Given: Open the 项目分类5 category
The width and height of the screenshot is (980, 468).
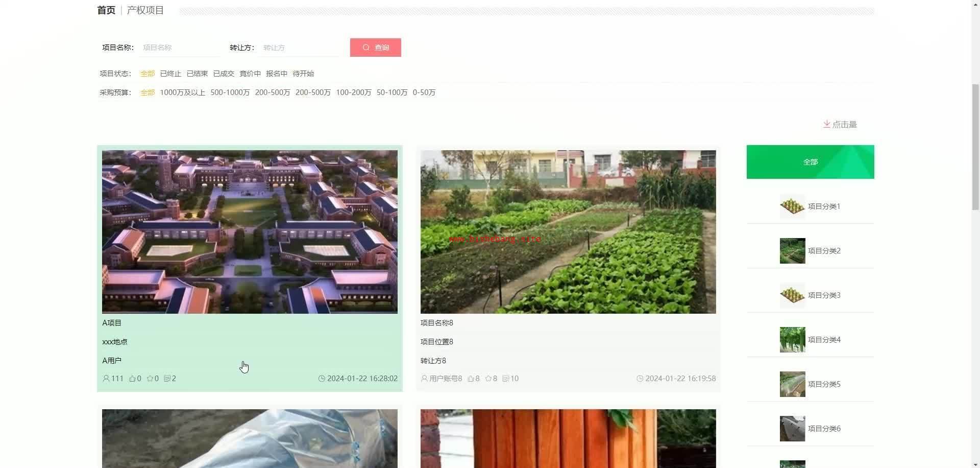Looking at the screenshot, I should click(811, 384).
